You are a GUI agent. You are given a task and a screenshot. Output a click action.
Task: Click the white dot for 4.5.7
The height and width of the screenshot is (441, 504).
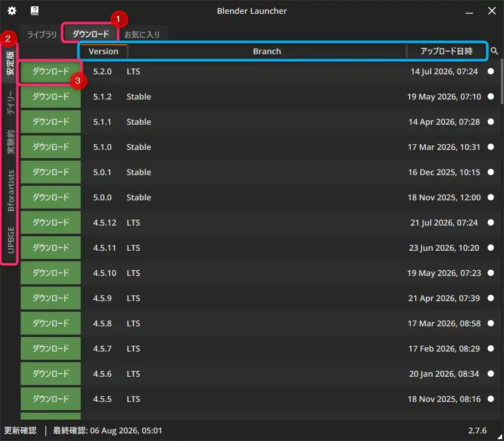[491, 348]
